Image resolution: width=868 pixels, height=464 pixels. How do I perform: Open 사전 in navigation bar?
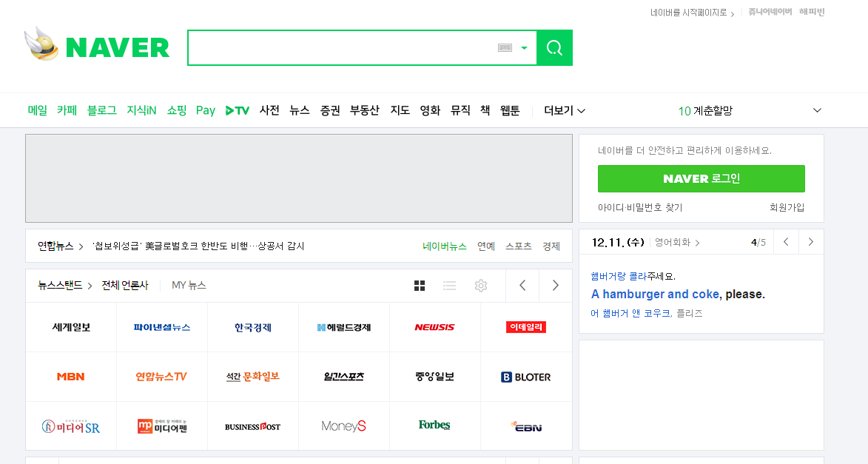[269, 111]
